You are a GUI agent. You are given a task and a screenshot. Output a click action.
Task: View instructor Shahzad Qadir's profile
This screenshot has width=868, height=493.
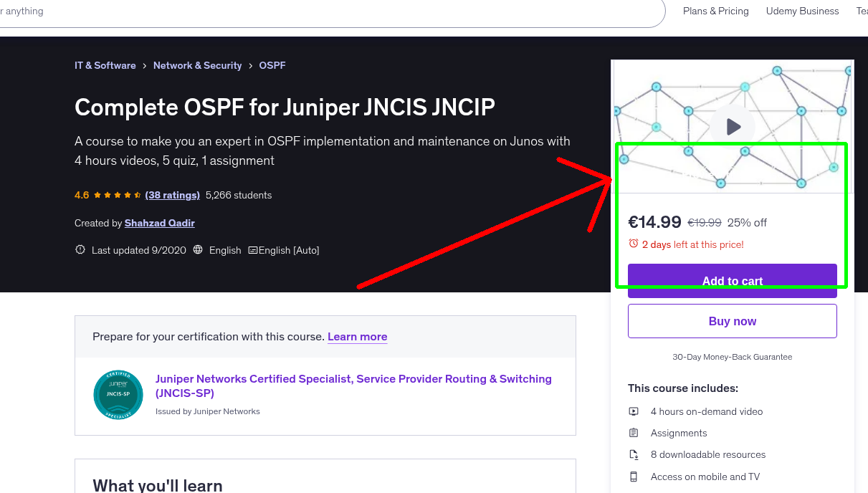tap(159, 223)
